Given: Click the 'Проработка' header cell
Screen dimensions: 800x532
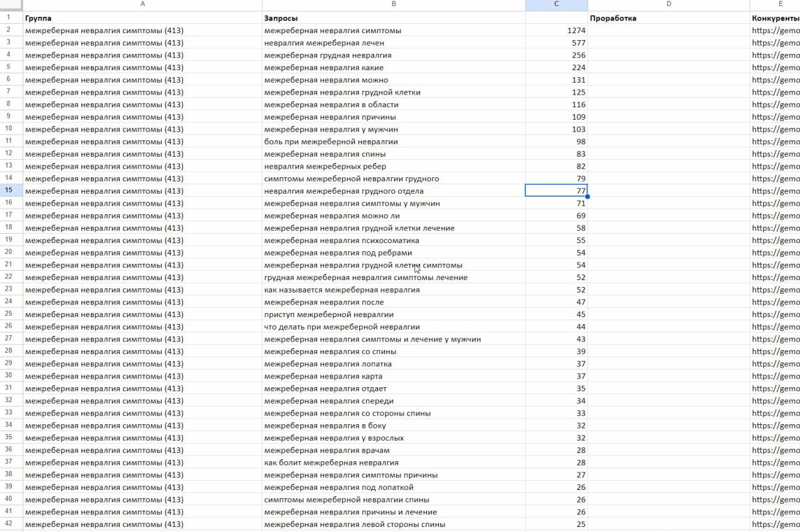Looking at the screenshot, I should click(668, 18).
